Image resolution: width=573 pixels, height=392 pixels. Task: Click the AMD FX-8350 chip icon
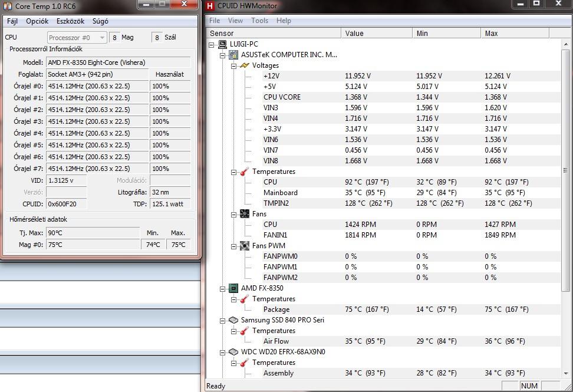pyautogui.click(x=233, y=288)
